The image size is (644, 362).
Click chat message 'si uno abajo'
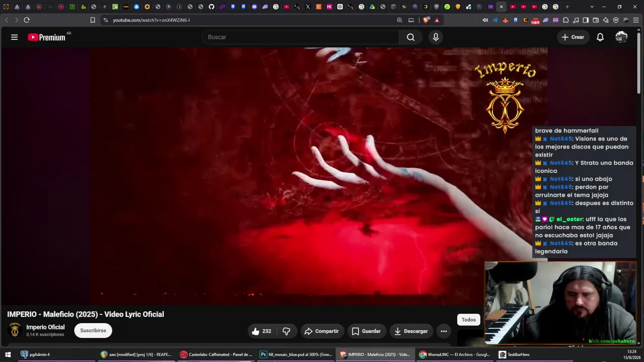pyautogui.click(x=594, y=179)
